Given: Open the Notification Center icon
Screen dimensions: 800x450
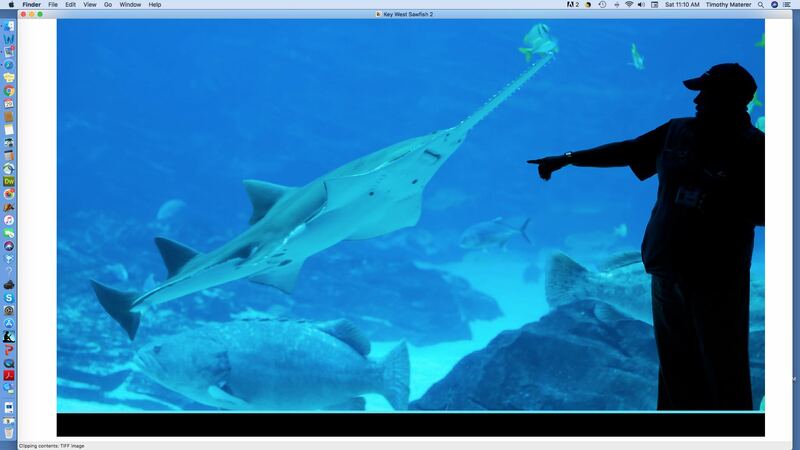Looking at the screenshot, I should pos(789,5).
